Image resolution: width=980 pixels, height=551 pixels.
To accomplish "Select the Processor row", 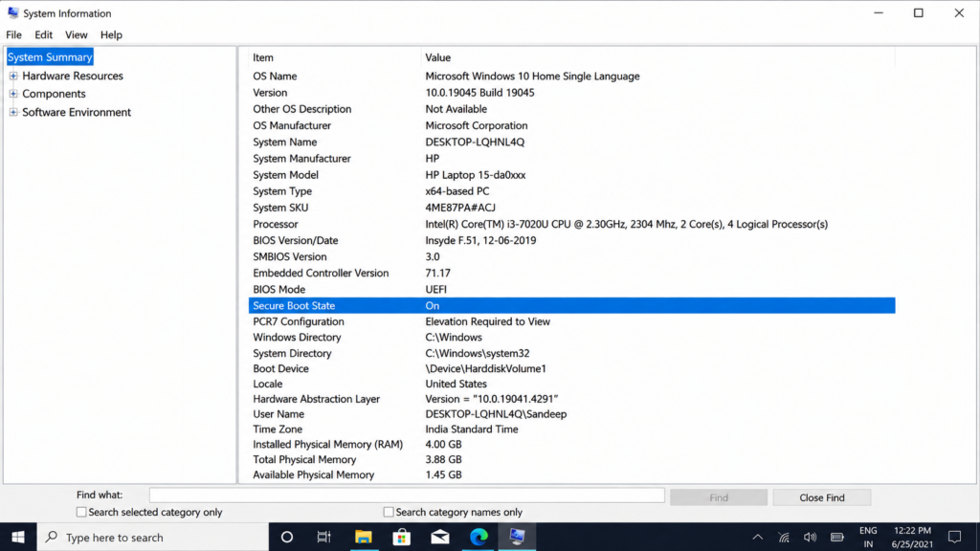I will (x=572, y=224).
